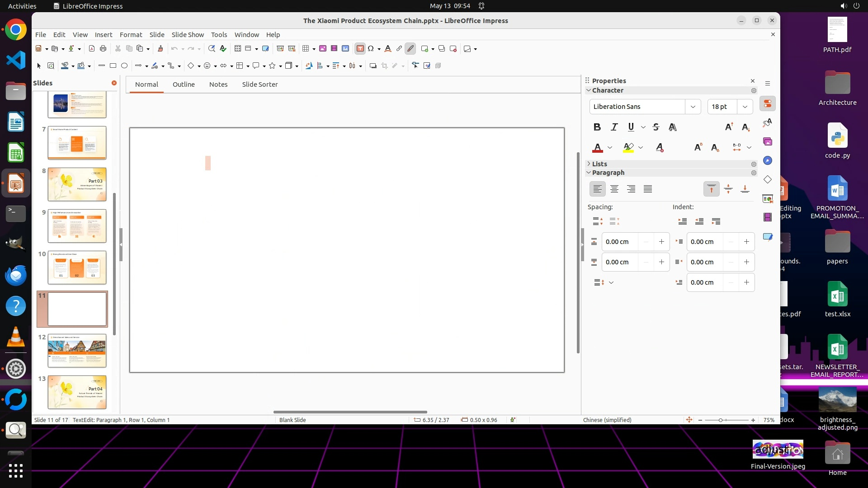Click the Insert Table toolbar icon

pyautogui.click(x=306, y=49)
